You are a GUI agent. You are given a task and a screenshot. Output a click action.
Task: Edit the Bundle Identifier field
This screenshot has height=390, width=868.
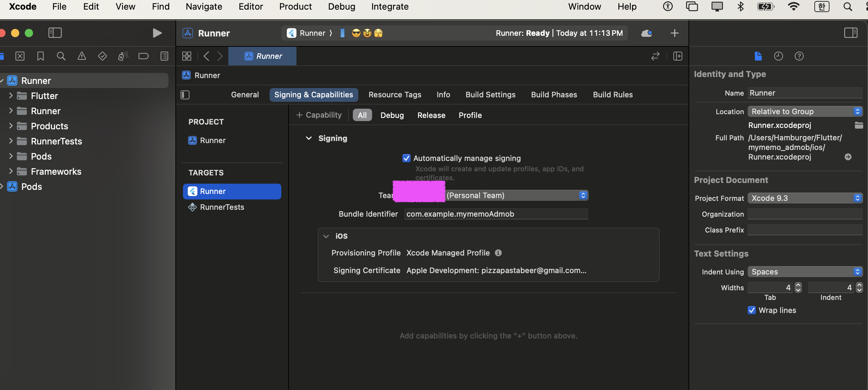pyautogui.click(x=496, y=214)
